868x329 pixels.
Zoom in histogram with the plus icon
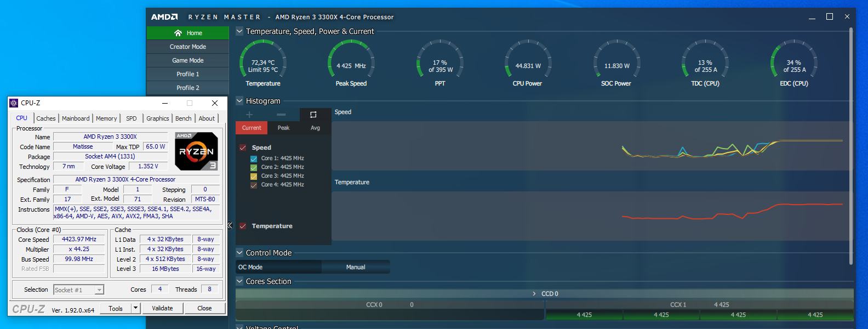click(x=249, y=115)
